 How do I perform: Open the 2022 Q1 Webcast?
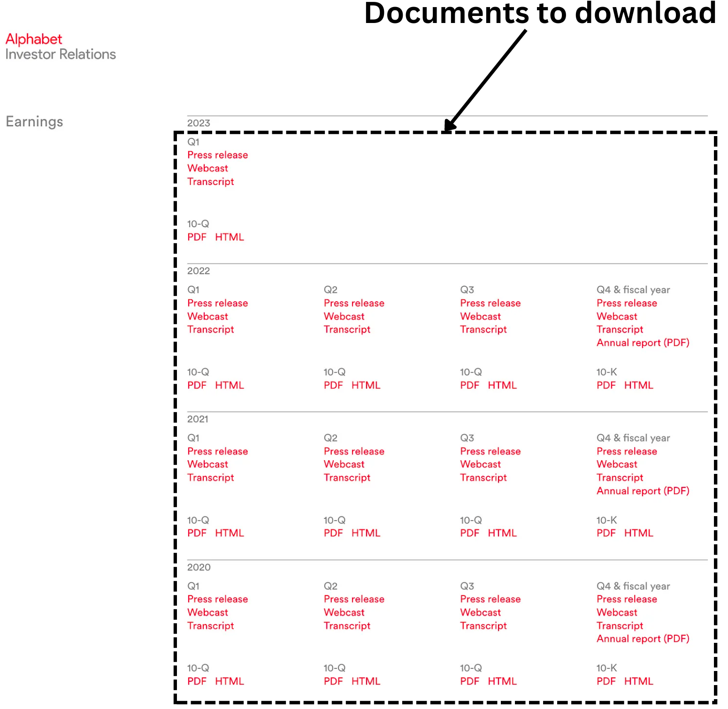point(207,316)
